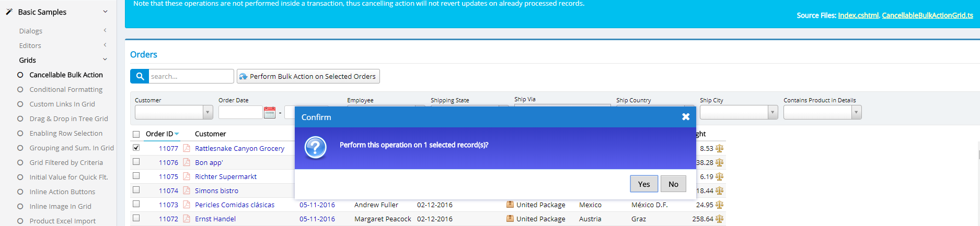Focus the Order Date start input field
Viewport: 980px width, 226px height.
tap(240, 112)
